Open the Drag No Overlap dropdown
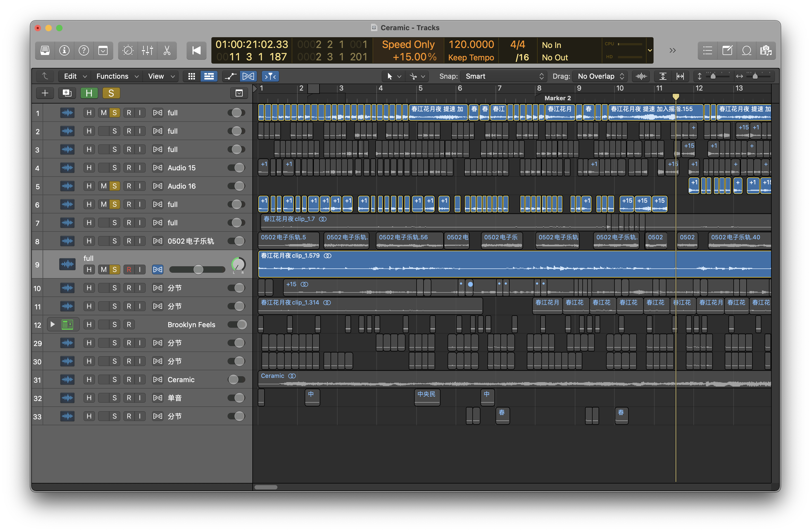This screenshot has height=532, width=811. (600, 76)
